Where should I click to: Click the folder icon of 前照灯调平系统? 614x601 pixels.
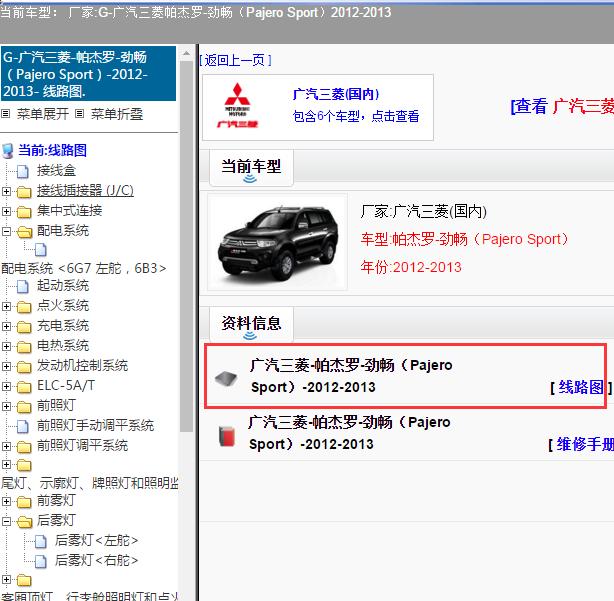[x=24, y=446]
